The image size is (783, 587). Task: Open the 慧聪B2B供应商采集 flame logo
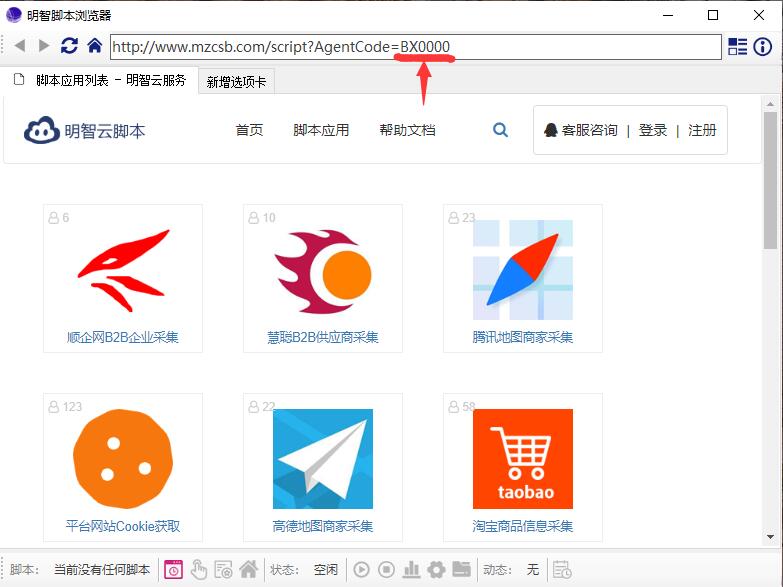[323, 272]
